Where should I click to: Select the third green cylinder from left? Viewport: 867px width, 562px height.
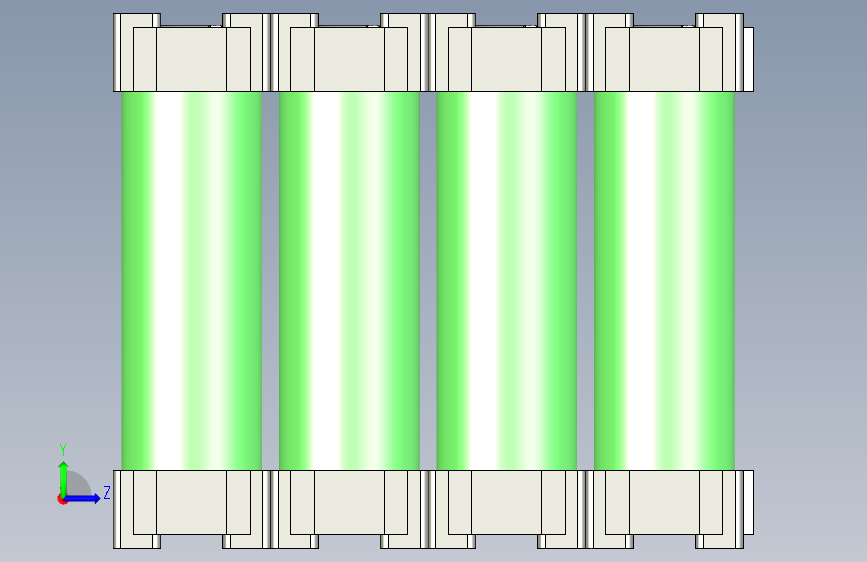(x=506, y=281)
